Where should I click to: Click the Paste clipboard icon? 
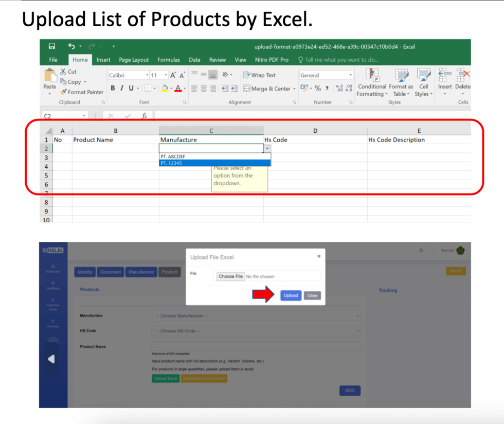click(50, 75)
